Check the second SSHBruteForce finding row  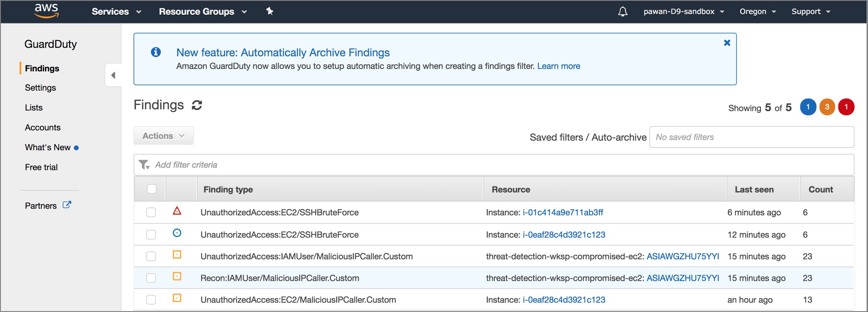[x=151, y=235]
